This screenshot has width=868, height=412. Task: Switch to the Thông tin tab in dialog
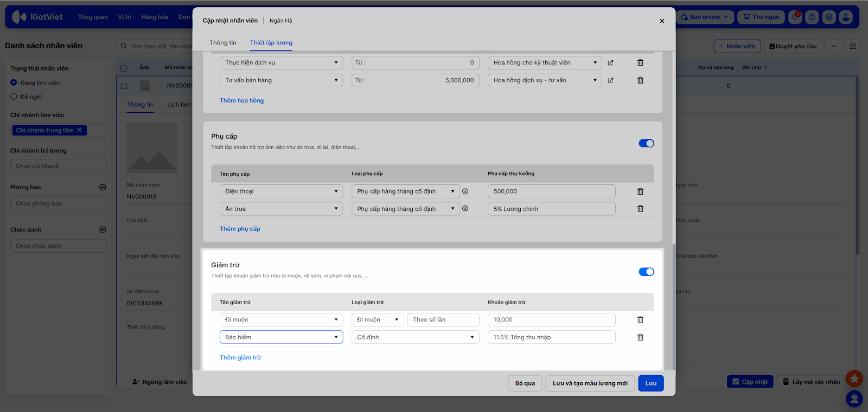click(223, 43)
